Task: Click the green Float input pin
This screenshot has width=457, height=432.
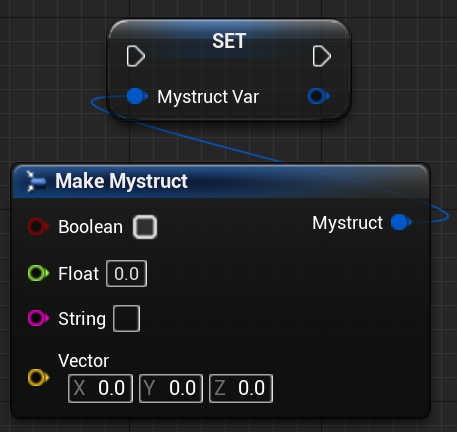Action: [38, 273]
